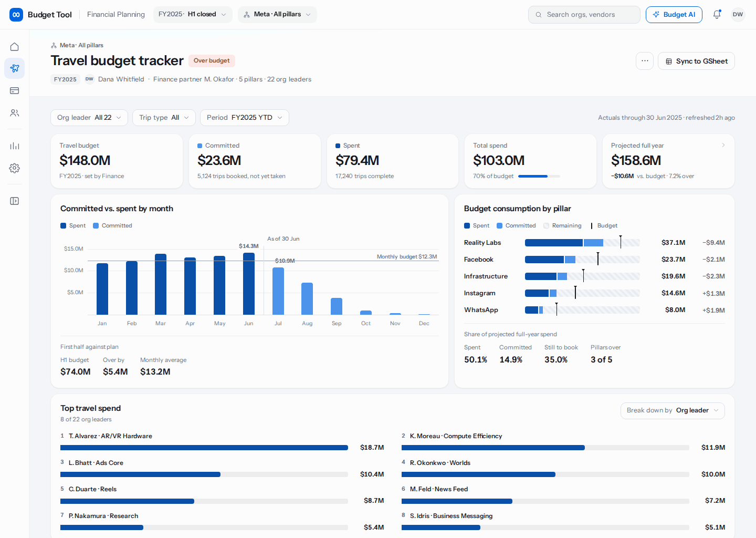Image resolution: width=756 pixels, height=538 pixels.
Task: Toggle Committed legend in pillar chart
Action: (x=517, y=226)
